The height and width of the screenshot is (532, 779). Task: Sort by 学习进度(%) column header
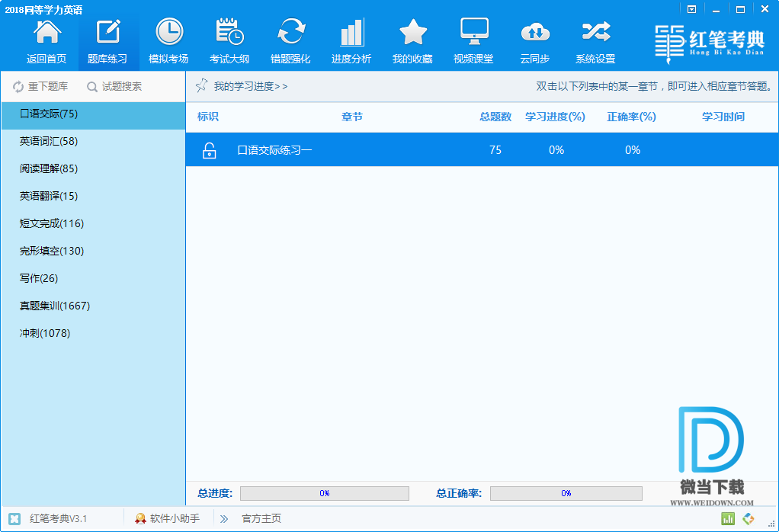click(x=555, y=117)
